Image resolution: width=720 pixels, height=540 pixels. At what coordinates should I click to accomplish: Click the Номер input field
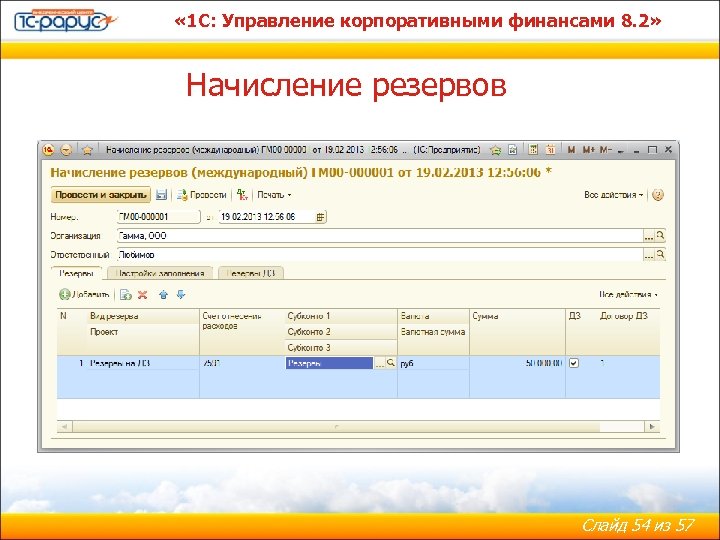pyautogui.click(x=158, y=217)
